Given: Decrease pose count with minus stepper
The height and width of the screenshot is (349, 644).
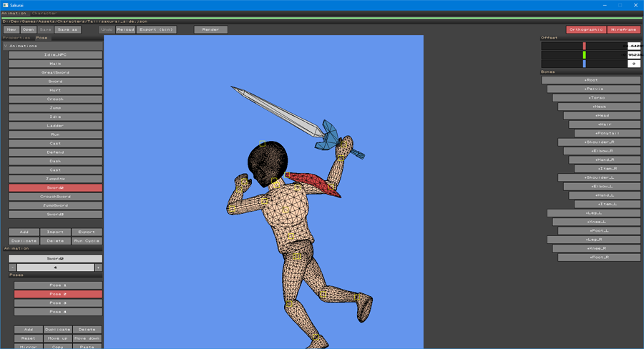Looking at the screenshot, I should pyautogui.click(x=12, y=267).
